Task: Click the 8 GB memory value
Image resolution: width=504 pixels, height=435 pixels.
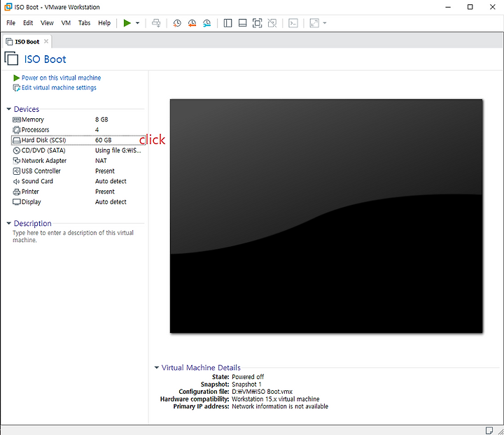Action: [101, 120]
